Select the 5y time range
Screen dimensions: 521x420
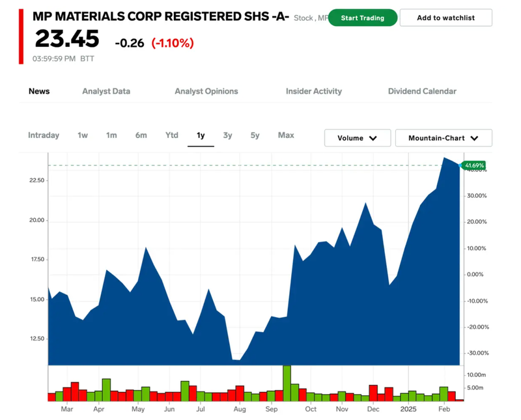click(255, 135)
